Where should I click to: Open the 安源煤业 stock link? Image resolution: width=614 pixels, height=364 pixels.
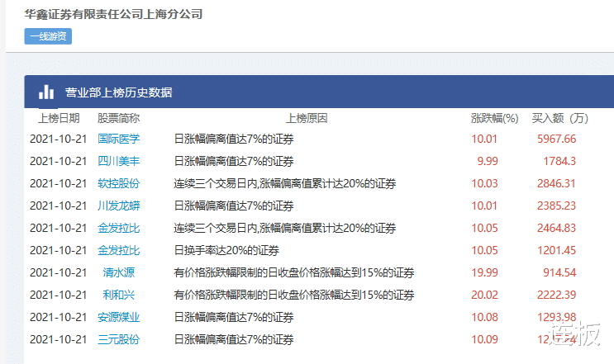pos(119,317)
